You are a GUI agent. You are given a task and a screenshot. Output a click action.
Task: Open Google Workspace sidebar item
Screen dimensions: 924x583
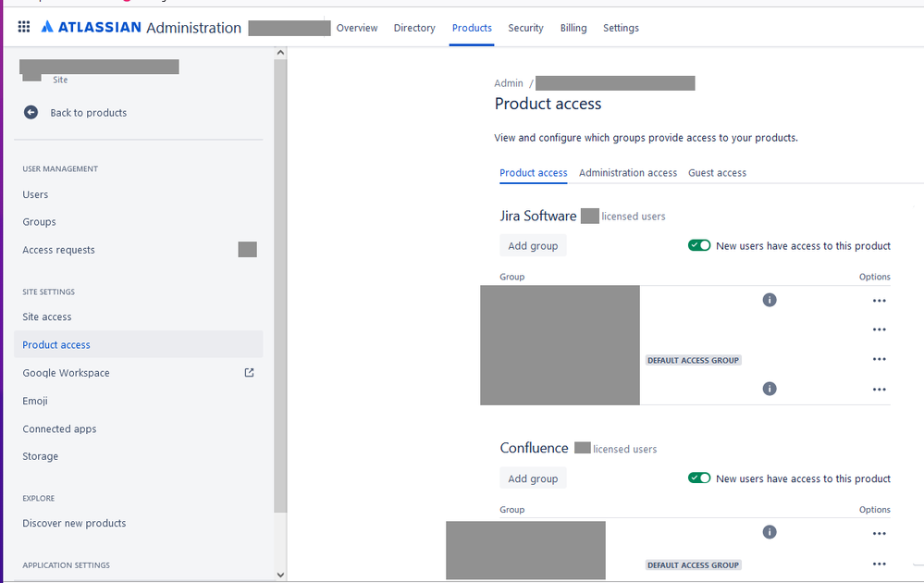pyautogui.click(x=66, y=373)
